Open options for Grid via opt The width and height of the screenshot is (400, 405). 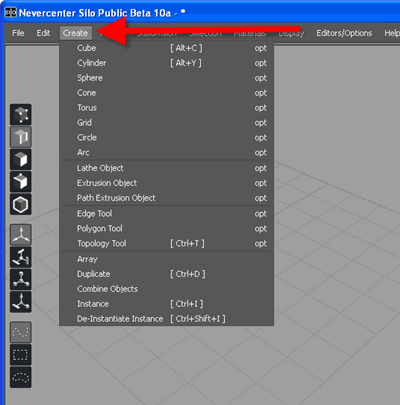(261, 123)
